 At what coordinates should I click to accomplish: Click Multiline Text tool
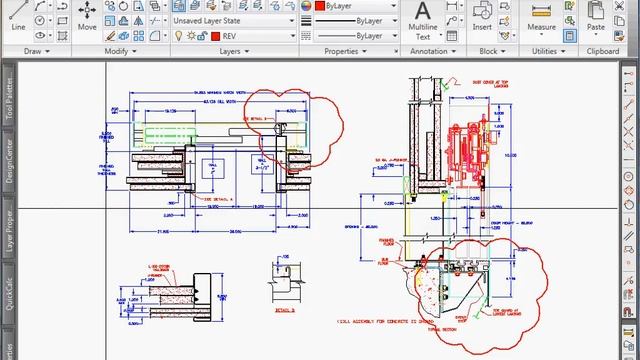[423, 20]
